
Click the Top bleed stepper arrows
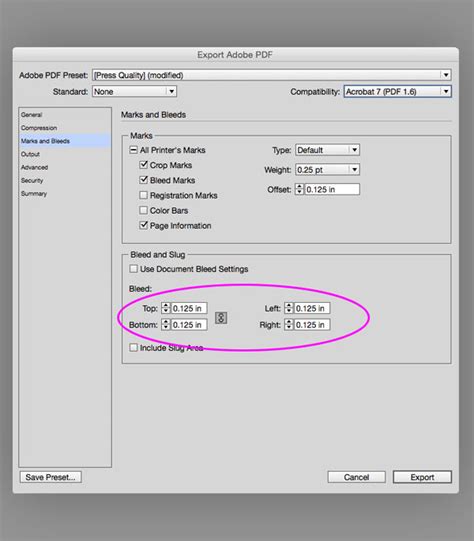click(x=166, y=308)
